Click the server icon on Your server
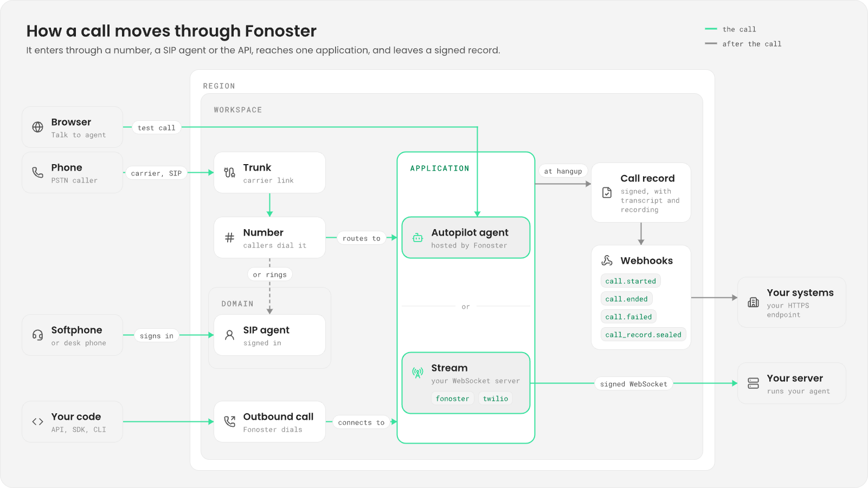The height and width of the screenshot is (488, 868). 754,383
